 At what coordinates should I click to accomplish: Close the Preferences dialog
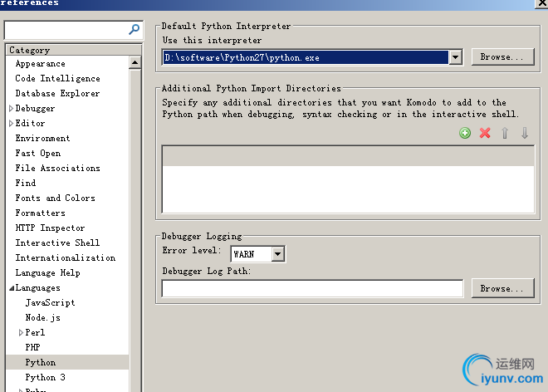(x=542, y=3)
